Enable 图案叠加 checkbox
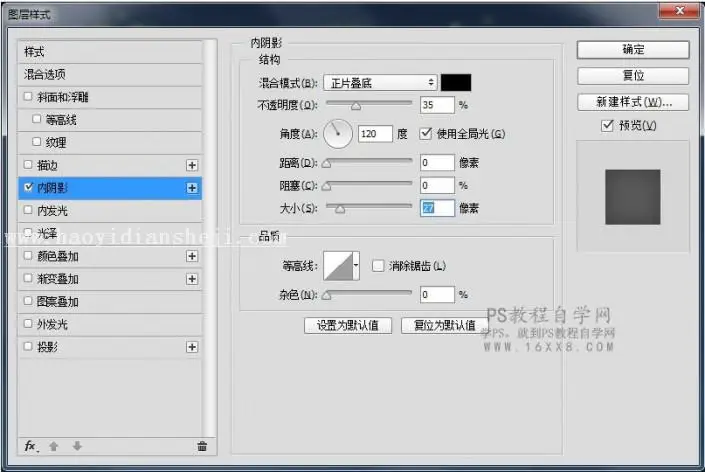 pos(28,300)
